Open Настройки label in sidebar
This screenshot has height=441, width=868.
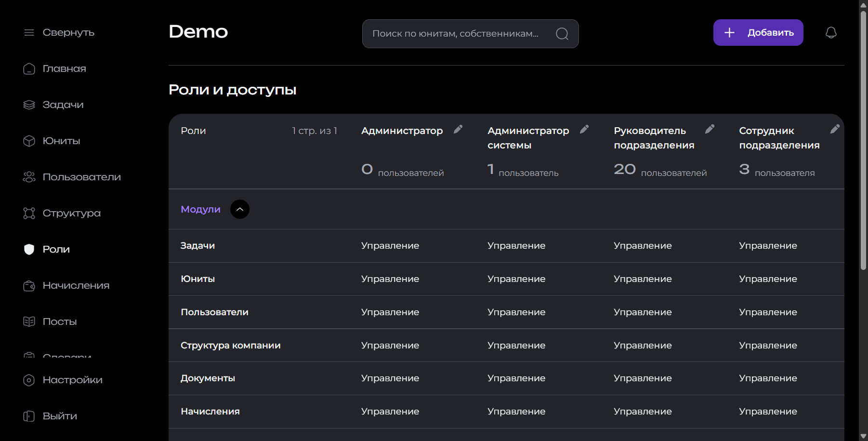73,380
